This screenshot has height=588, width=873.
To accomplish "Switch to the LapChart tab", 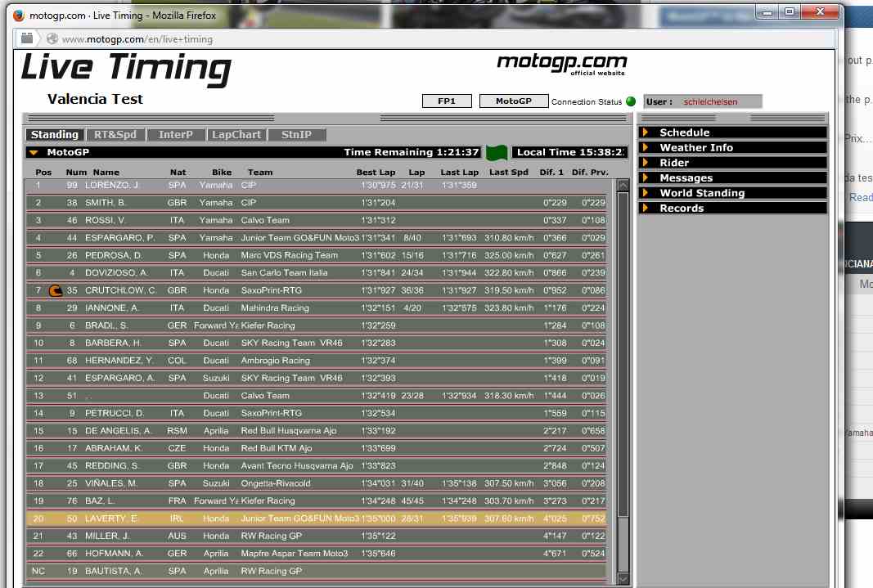I will click(236, 135).
